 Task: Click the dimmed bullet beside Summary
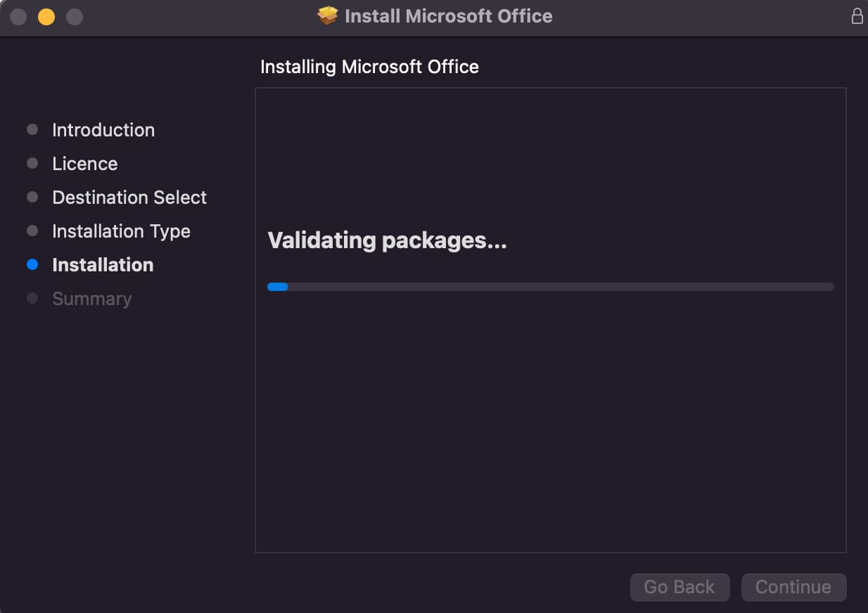coord(32,299)
